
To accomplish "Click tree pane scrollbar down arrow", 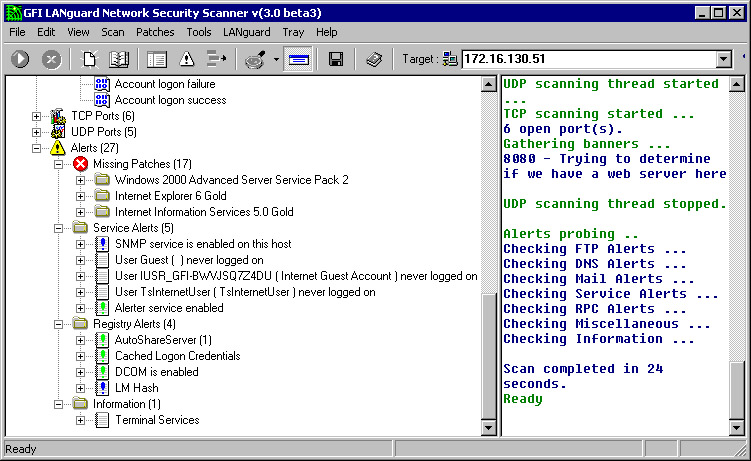I will click(x=489, y=427).
